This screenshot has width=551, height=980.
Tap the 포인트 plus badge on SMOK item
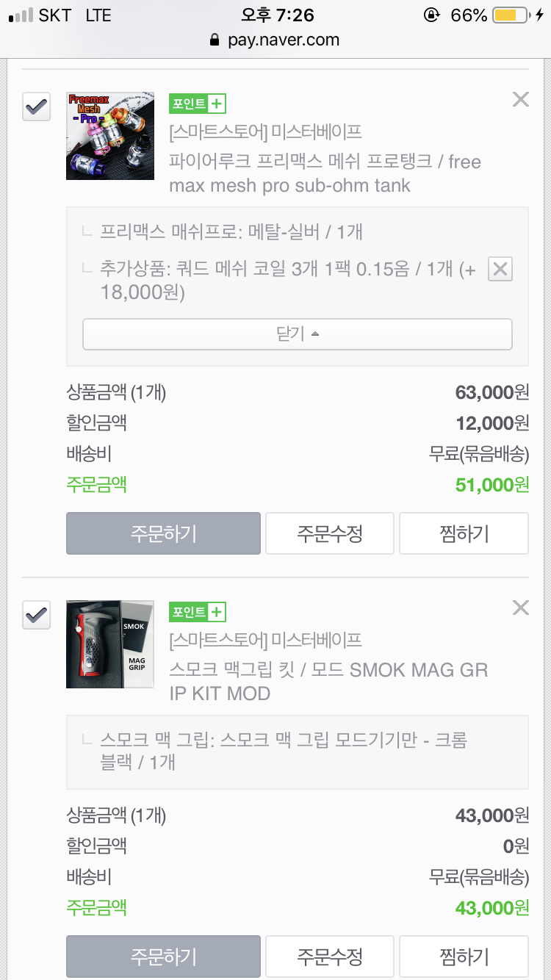197,612
